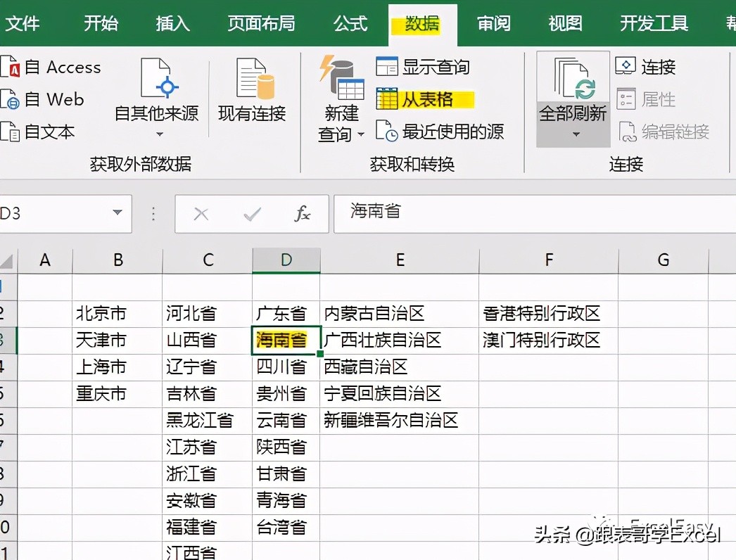Screen dimensions: 736x560
Task: Click the Name Box showing D3
Action: point(65,214)
